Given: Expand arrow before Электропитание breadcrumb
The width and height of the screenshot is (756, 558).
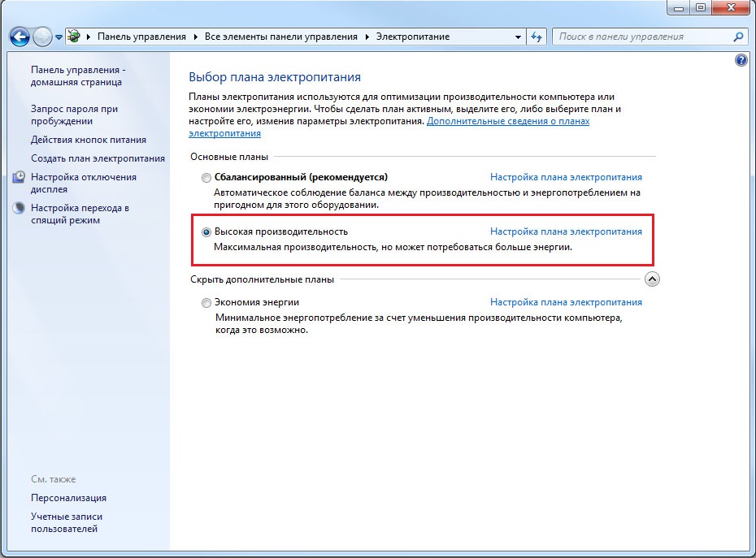Looking at the screenshot, I should pos(367,37).
